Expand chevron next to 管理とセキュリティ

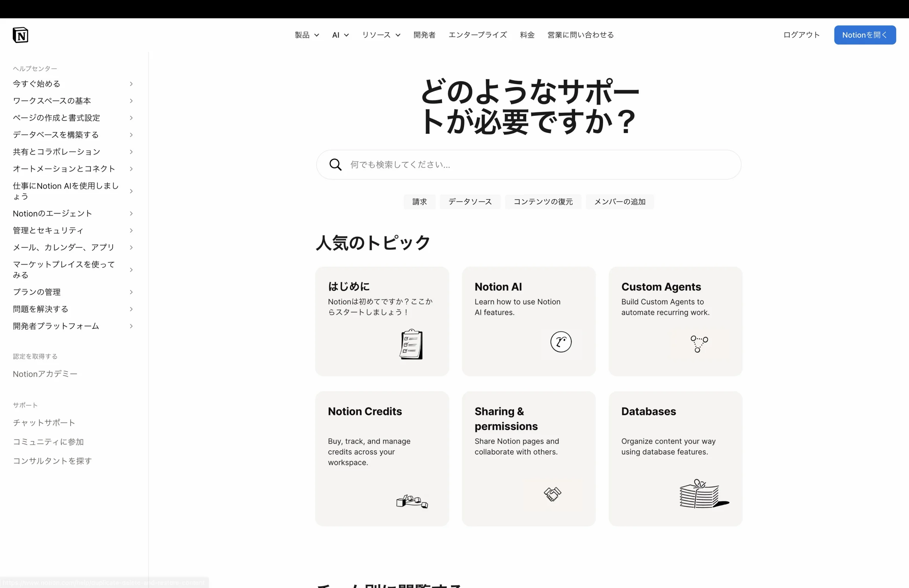coord(131,230)
